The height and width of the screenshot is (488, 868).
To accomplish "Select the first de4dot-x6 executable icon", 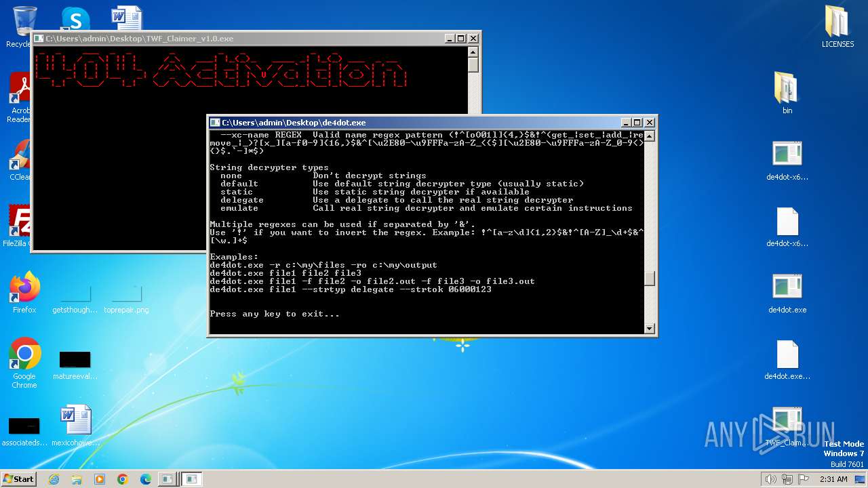I will [x=787, y=160].
